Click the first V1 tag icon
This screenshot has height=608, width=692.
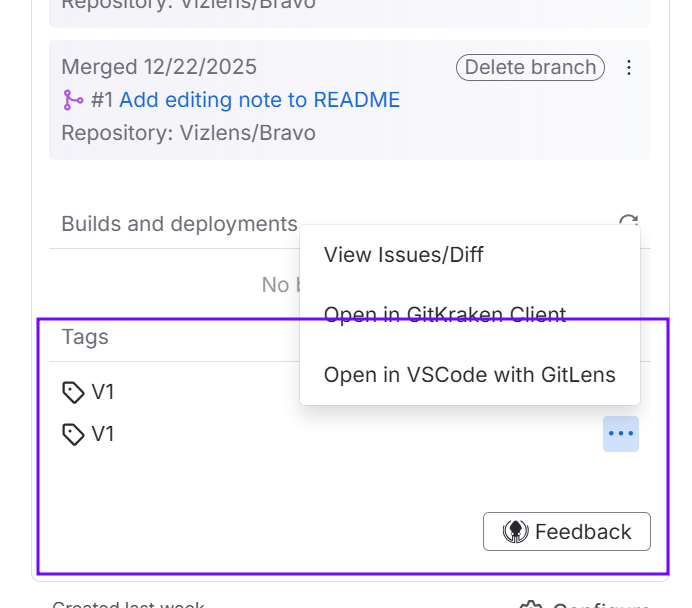(x=73, y=392)
